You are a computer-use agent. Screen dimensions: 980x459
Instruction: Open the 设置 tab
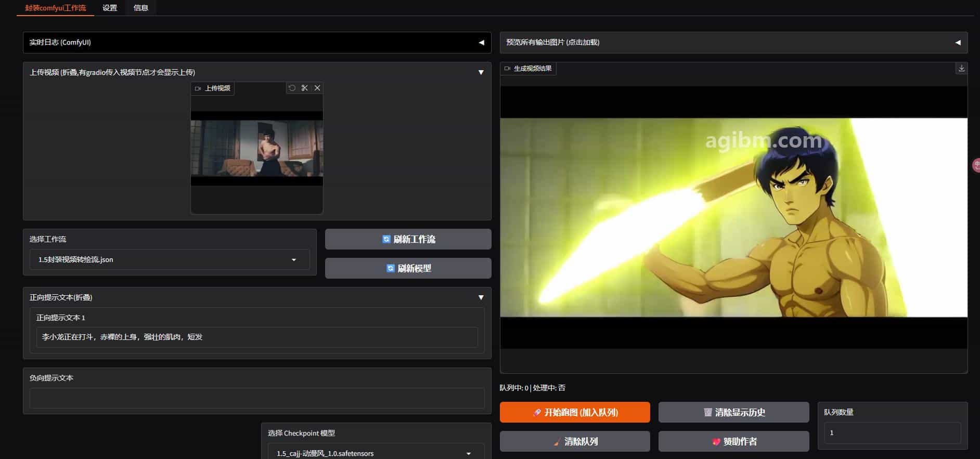110,8
